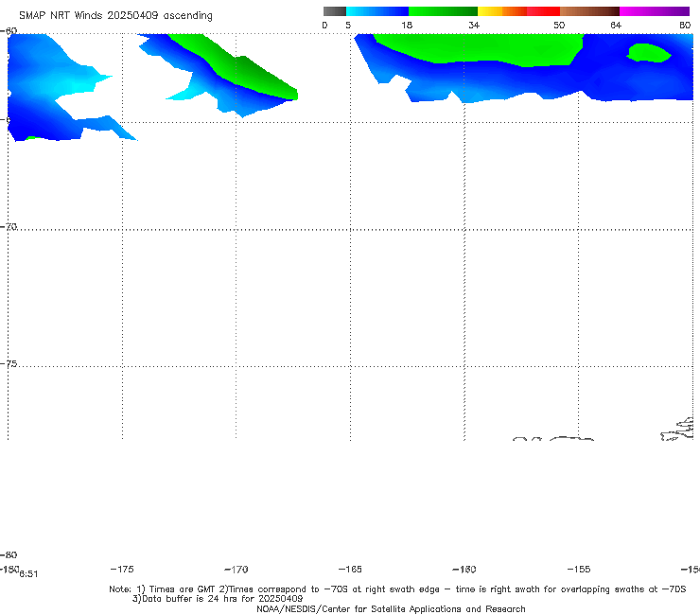Click the longitude label "-160"
The image size is (700, 615).
pos(464,569)
